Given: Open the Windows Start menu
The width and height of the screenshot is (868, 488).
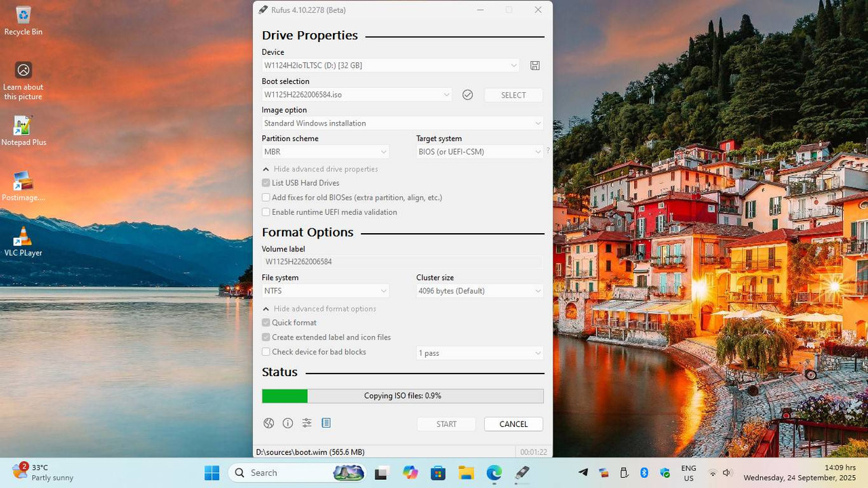Looking at the screenshot, I should [x=212, y=472].
